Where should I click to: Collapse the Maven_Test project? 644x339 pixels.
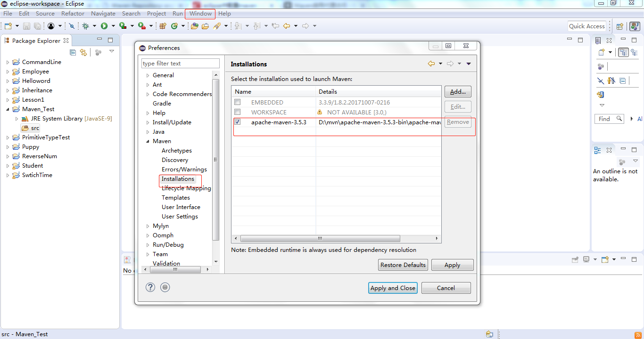[8, 109]
